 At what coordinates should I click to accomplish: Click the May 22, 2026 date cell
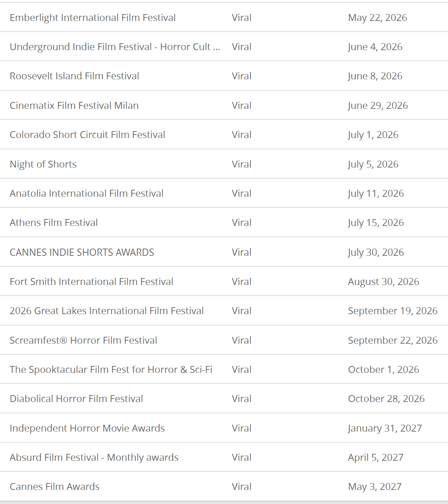[x=377, y=18]
